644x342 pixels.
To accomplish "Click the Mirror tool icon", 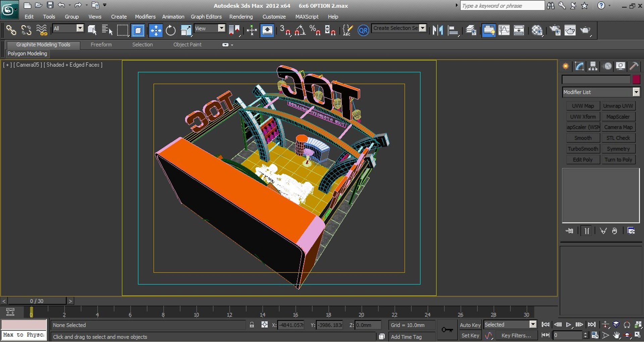I will (x=438, y=31).
